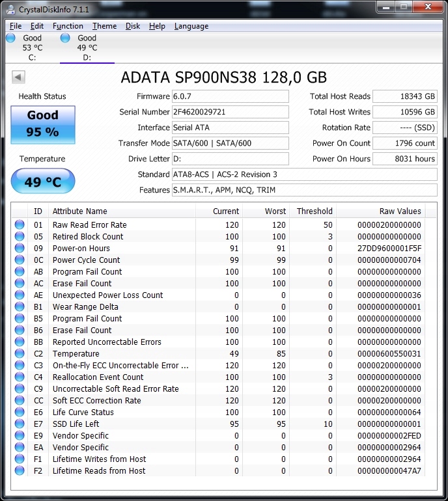Click the Features field
Image resolution: width=448 pixels, height=501 pixels.
305,190
